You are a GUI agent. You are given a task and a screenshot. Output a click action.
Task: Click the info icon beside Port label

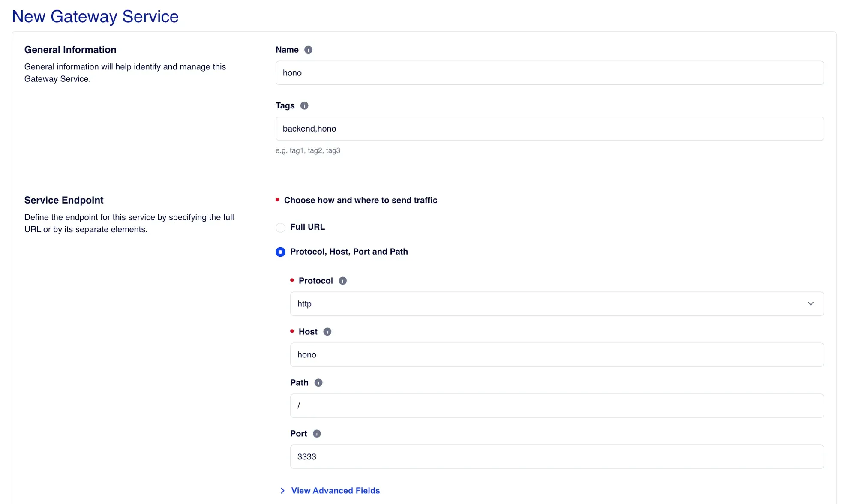tap(317, 434)
